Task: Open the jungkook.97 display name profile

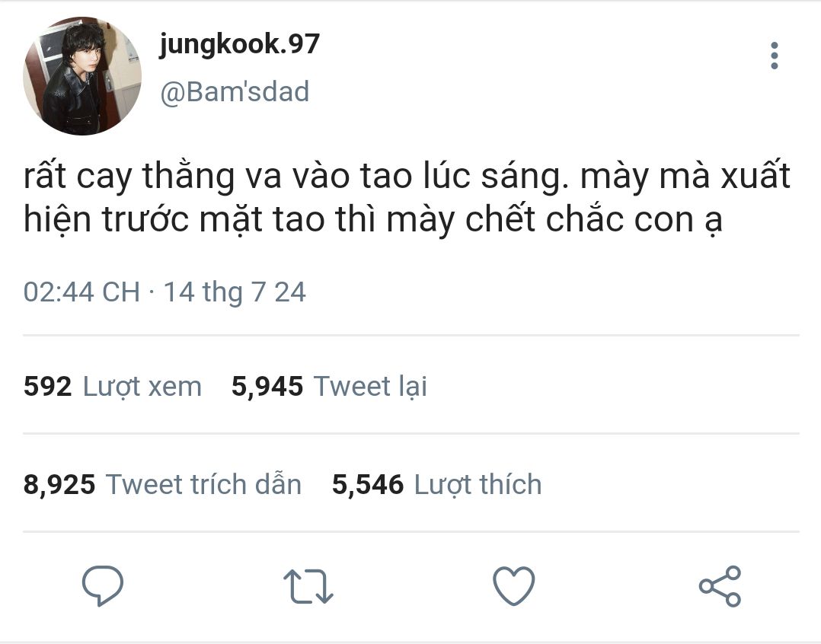Action: pyautogui.click(x=239, y=44)
